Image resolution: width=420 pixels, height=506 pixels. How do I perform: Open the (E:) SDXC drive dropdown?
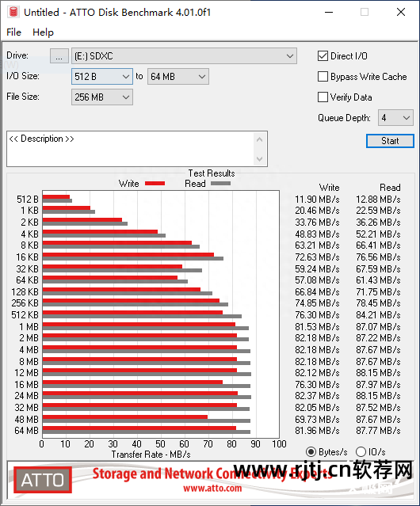pos(184,56)
